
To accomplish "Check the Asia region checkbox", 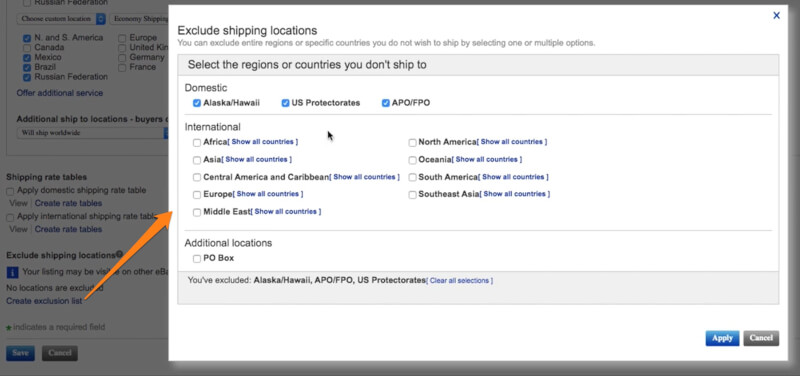I will pyautogui.click(x=197, y=160).
